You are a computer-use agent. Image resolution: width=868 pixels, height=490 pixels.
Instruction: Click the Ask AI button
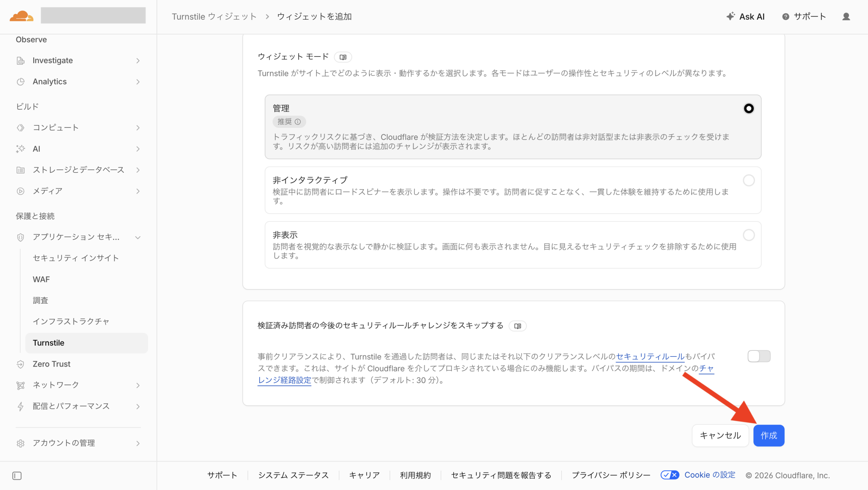click(x=746, y=17)
